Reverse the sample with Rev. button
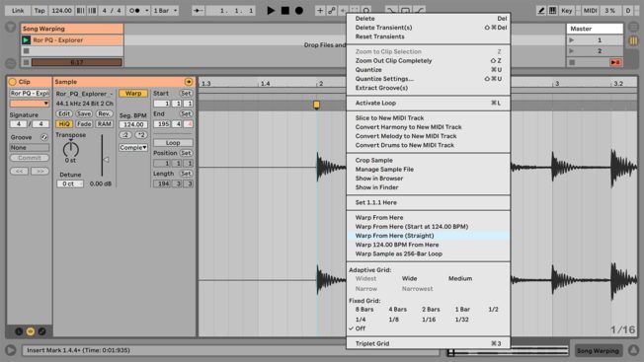The image size is (644, 362). tap(105, 113)
